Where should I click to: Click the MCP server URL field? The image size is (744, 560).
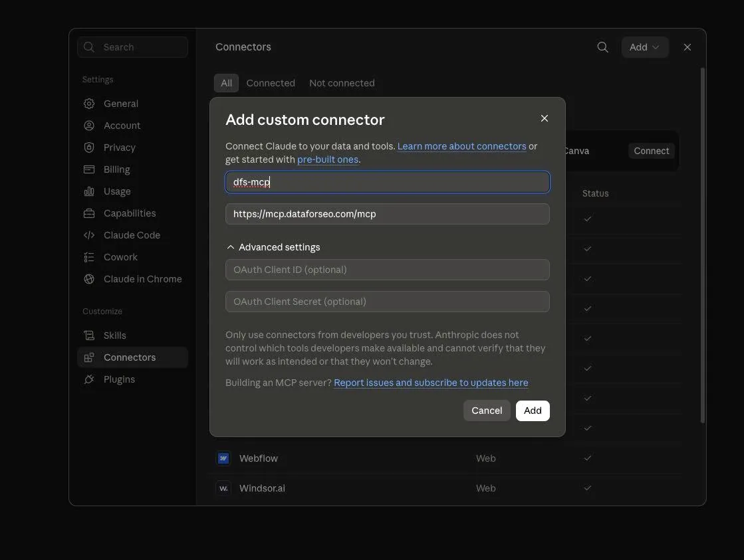387,214
